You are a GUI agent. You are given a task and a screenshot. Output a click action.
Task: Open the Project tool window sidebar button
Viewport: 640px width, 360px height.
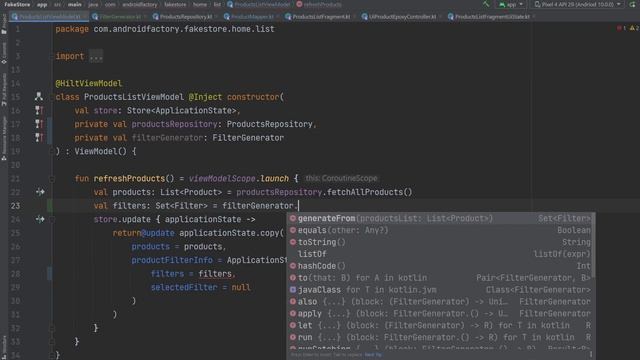[x=4, y=24]
